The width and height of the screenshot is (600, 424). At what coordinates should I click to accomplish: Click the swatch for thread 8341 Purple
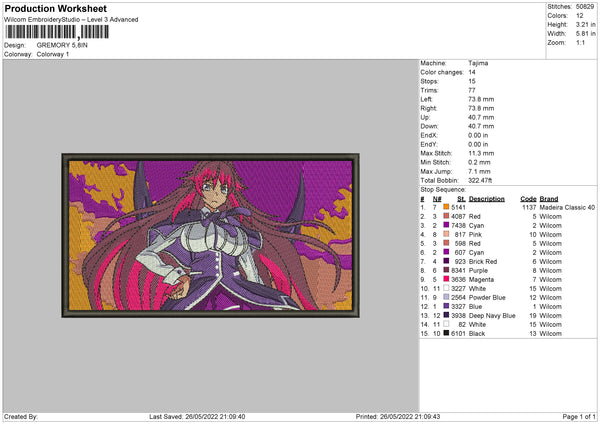(446, 270)
